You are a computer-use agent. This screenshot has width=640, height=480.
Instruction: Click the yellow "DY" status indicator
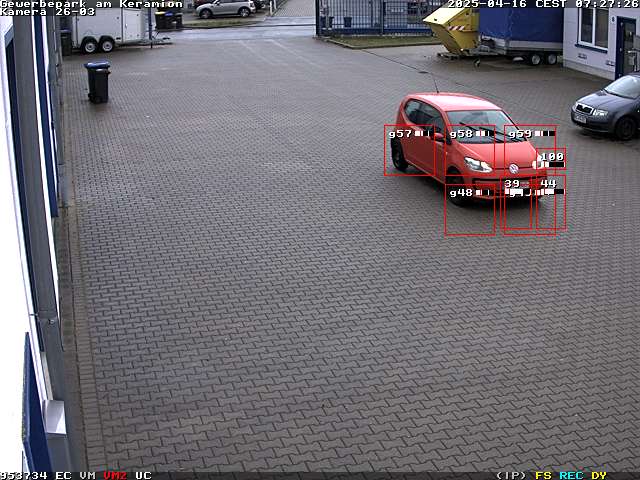pyautogui.click(x=599, y=476)
